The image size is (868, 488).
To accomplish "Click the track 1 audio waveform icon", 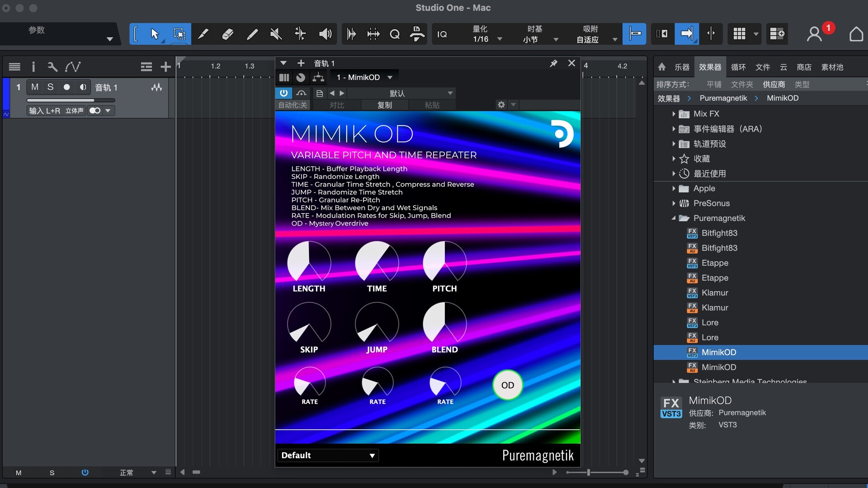I will click(x=156, y=87).
